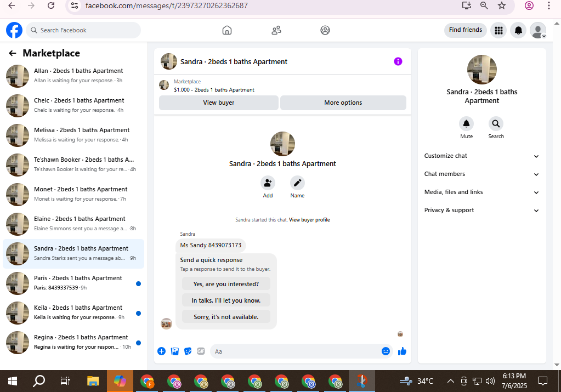Open the account profile avatar menu
The height and width of the screenshot is (392, 561).
538,30
